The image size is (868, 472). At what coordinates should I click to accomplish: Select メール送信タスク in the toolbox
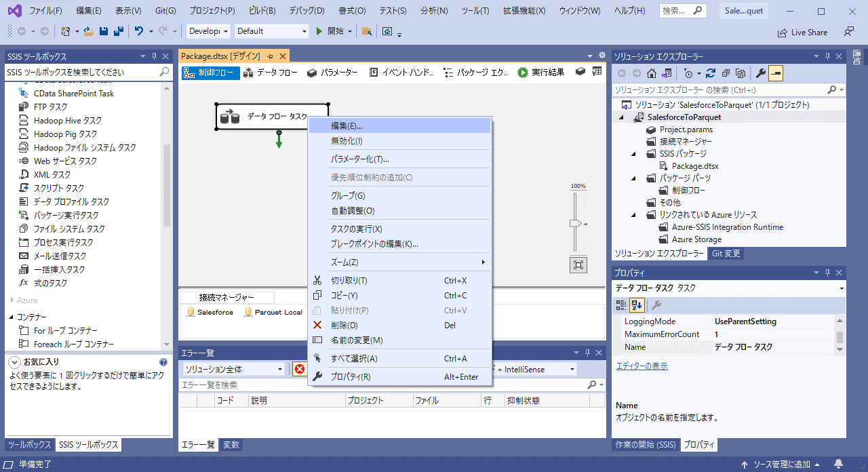[x=60, y=256]
